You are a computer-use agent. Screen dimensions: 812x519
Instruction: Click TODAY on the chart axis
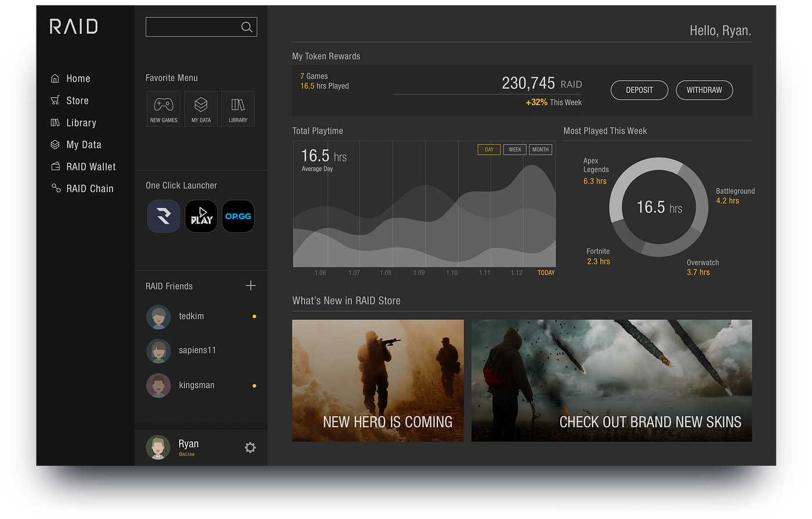[x=546, y=273]
